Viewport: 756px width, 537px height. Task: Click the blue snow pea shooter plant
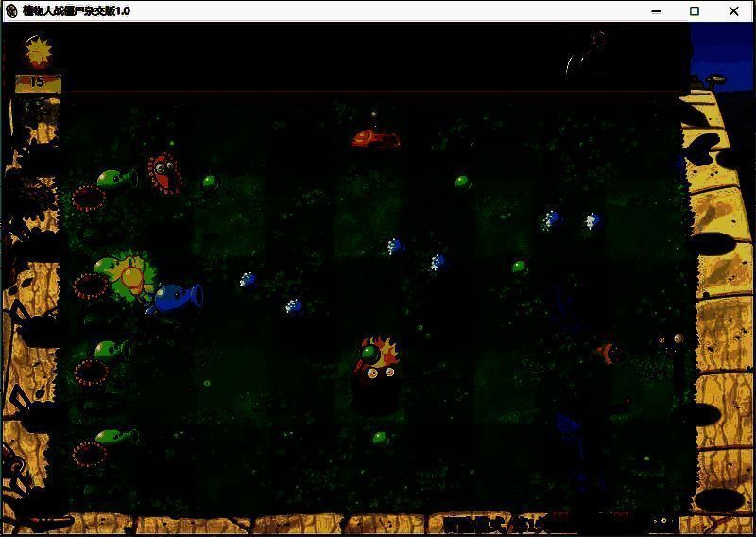(177, 298)
